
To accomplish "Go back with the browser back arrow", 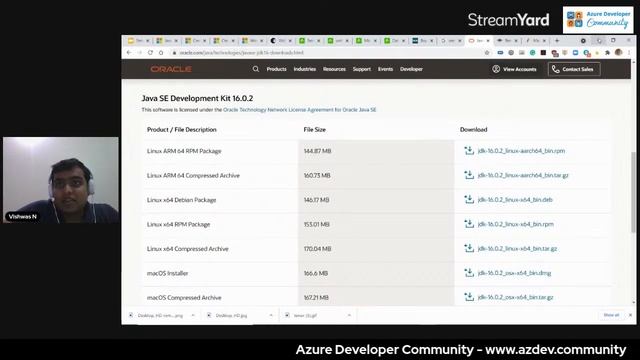I will tap(129, 53).
